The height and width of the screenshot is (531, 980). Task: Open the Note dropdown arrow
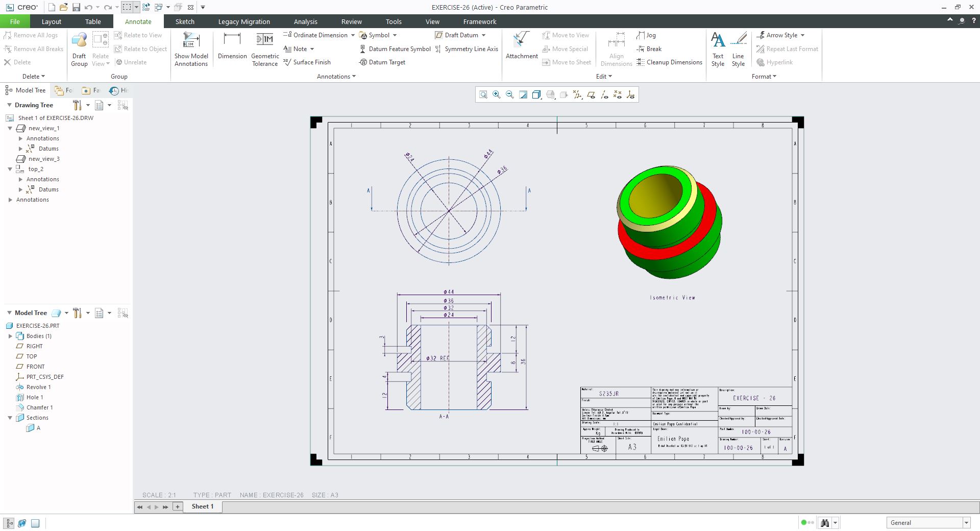(x=312, y=49)
